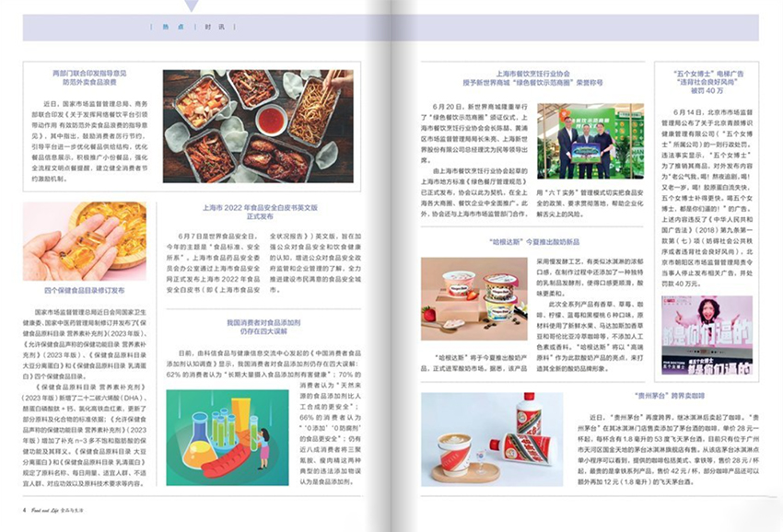Click the paragraph starting 6月7日是世界食品安全日

[x=263, y=263]
